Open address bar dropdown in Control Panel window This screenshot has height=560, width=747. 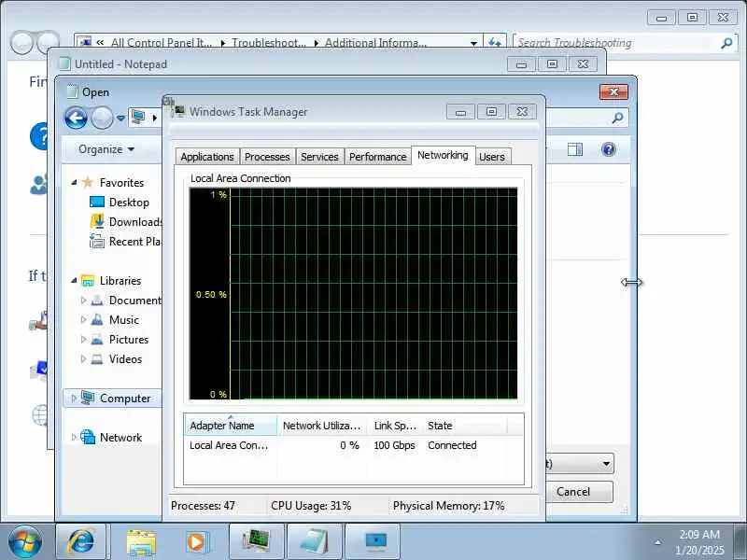(x=473, y=43)
